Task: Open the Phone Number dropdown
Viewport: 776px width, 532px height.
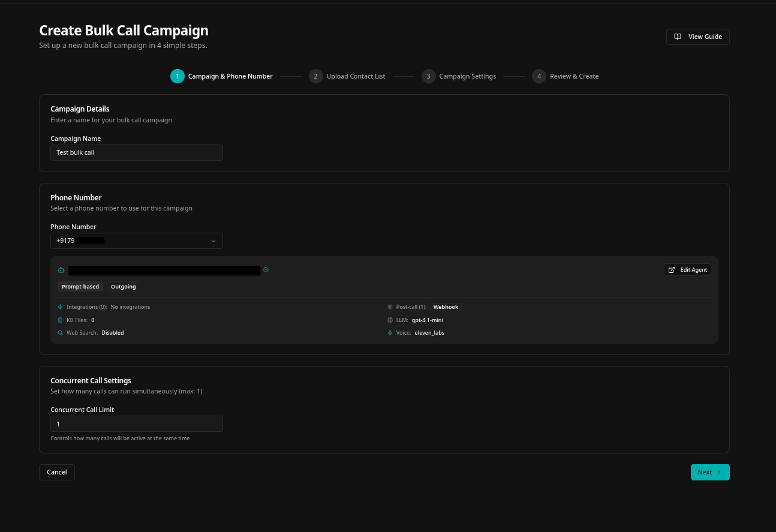Action: [136, 241]
